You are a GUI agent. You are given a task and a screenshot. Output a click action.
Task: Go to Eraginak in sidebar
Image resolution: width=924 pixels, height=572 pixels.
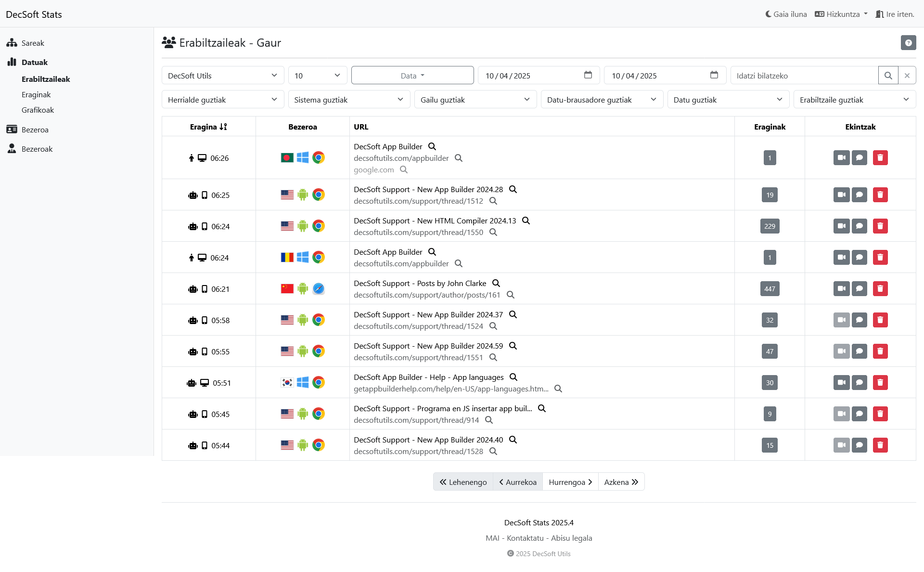[x=36, y=94]
